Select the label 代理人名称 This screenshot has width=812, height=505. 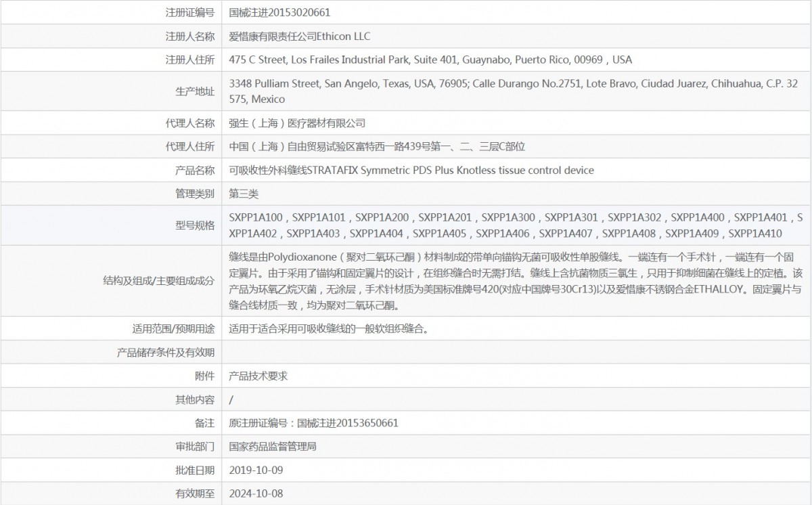190,123
